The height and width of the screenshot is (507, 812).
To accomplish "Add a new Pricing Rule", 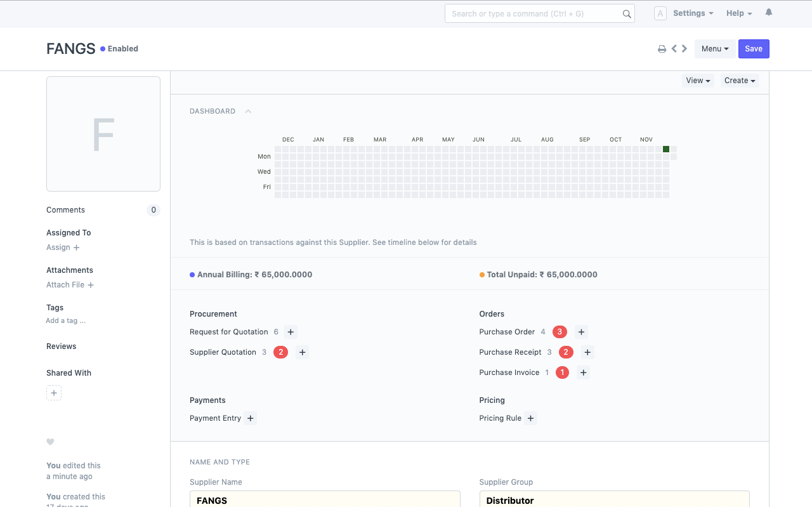I will coord(531,418).
